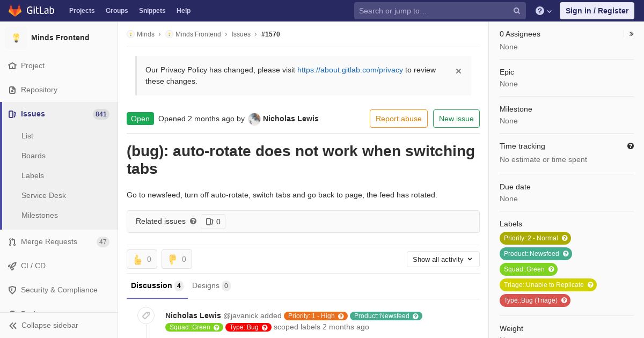Give a thumbs up reaction
644x338 pixels.
coord(142,259)
